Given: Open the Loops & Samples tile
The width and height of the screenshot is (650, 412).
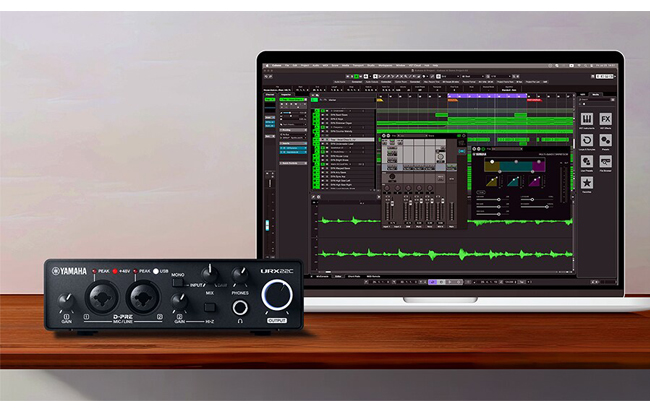Looking at the screenshot, I should point(587,140).
